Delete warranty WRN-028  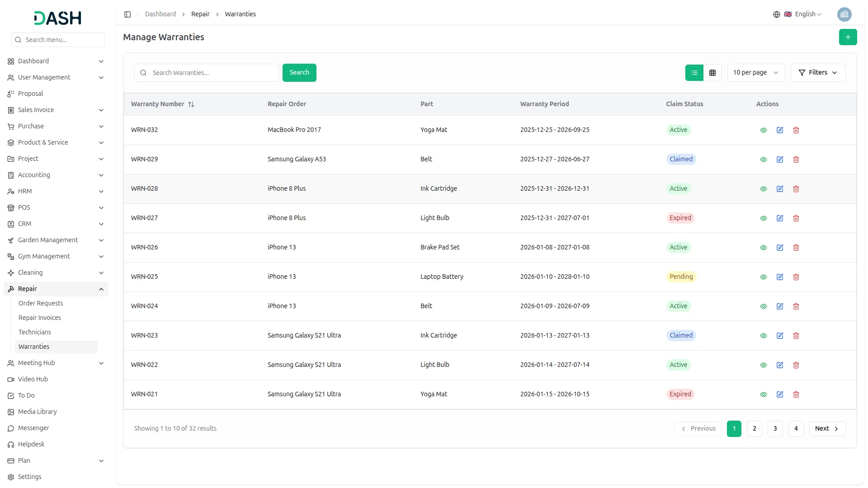click(796, 189)
